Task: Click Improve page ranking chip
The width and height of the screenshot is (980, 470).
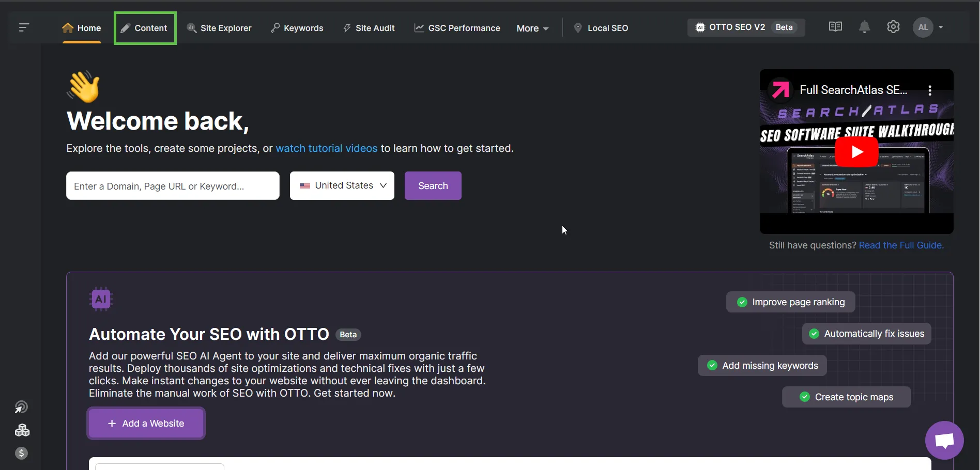Action: pos(791,302)
